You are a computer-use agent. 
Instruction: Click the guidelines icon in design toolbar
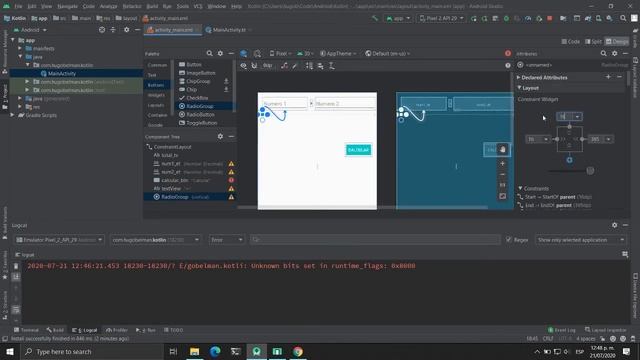(332, 66)
